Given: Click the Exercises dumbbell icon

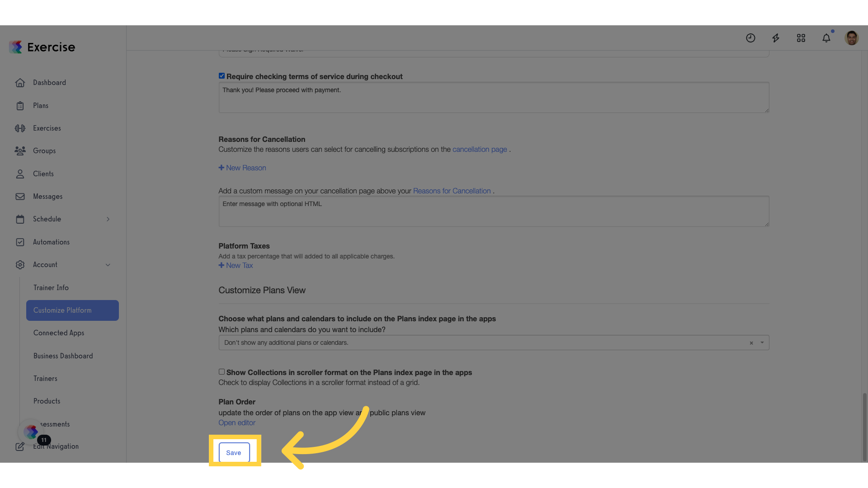Looking at the screenshot, I should (20, 128).
